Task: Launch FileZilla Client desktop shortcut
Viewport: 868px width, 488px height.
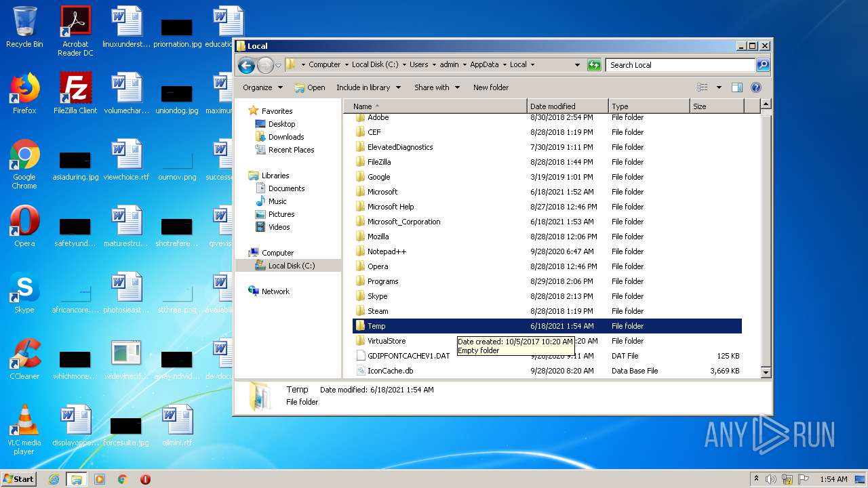Action: pos(75,94)
